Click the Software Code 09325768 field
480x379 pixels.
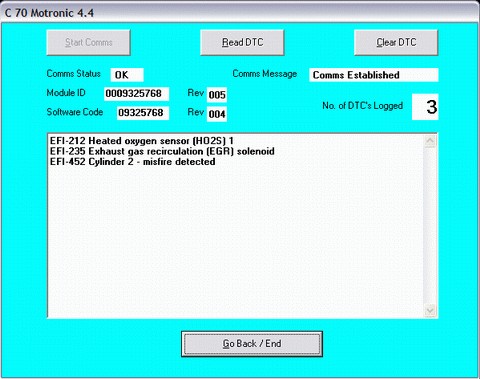(x=143, y=113)
